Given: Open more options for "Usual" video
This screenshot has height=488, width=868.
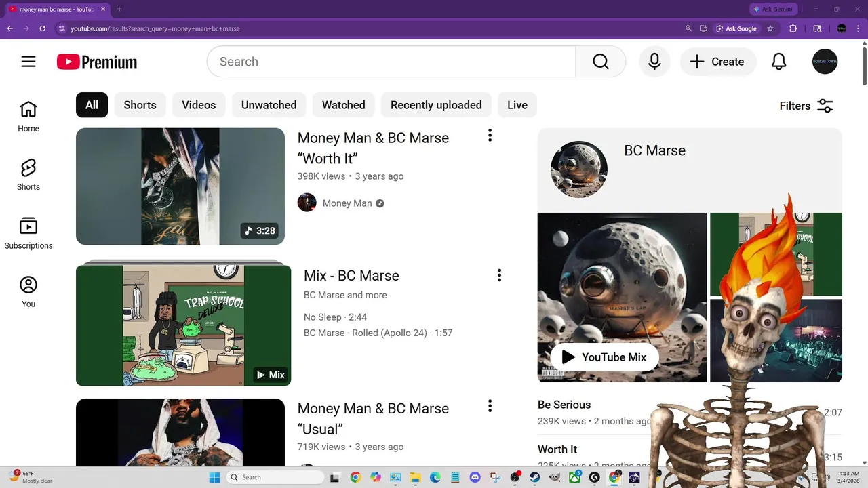Looking at the screenshot, I should (x=490, y=406).
